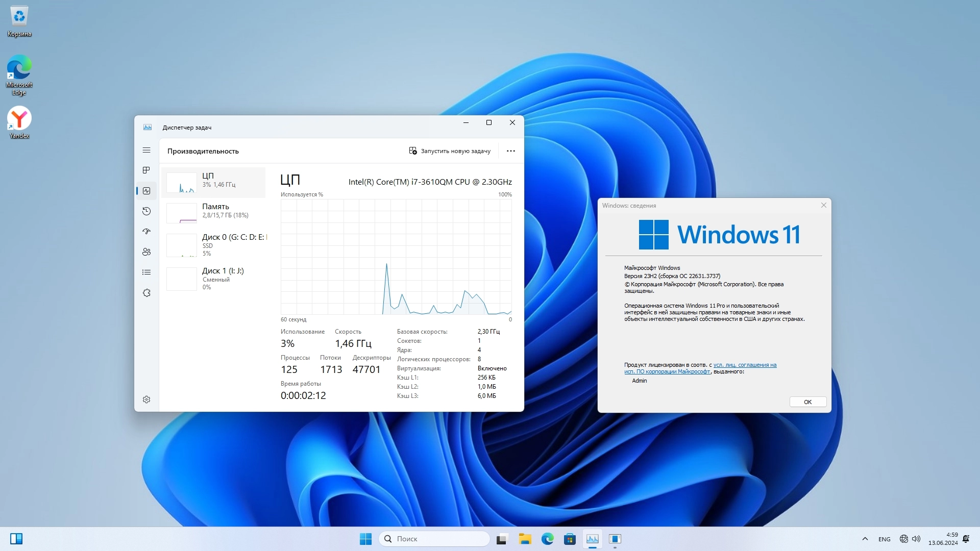Show hidden tray icons chevron
This screenshot has height=551, width=980.
click(x=865, y=539)
